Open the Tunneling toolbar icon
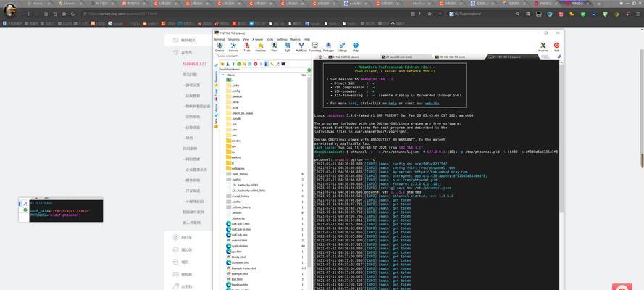This screenshot has width=644, height=290. point(315,47)
